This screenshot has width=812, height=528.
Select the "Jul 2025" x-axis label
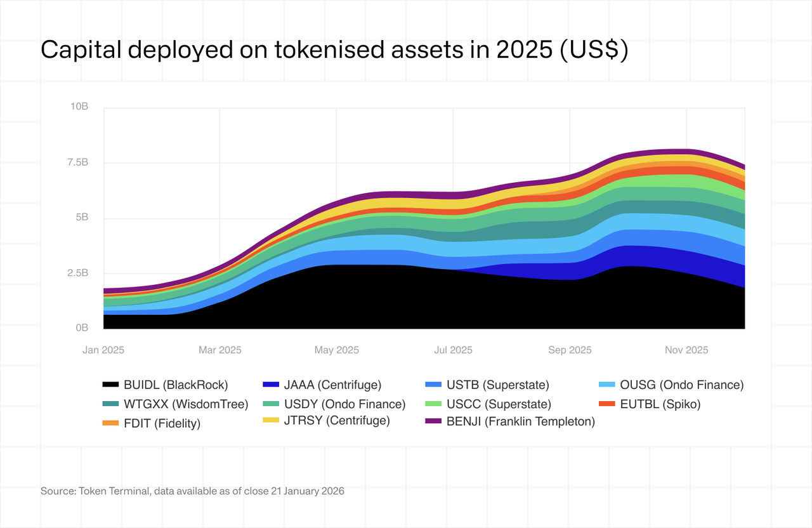point(453,350)
